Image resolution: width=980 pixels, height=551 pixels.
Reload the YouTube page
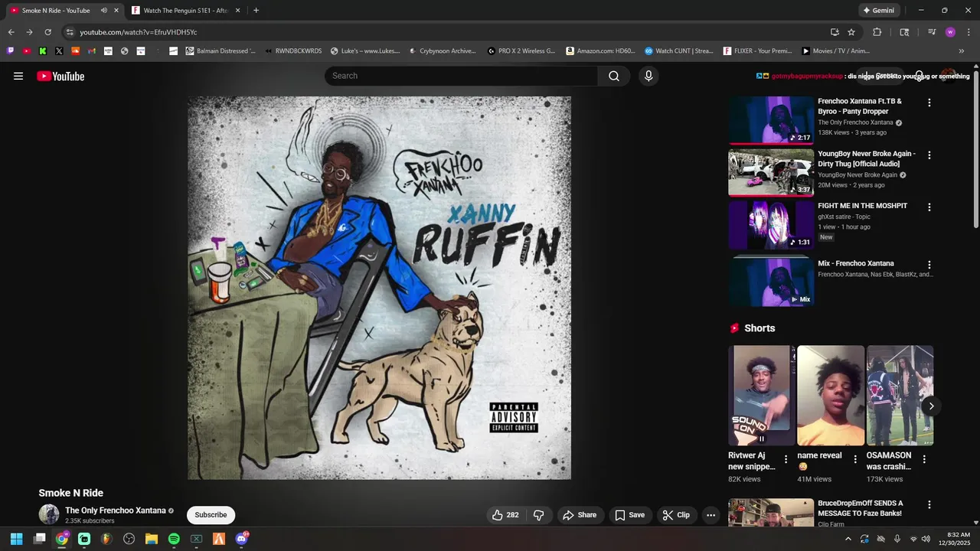pos(47,32)
